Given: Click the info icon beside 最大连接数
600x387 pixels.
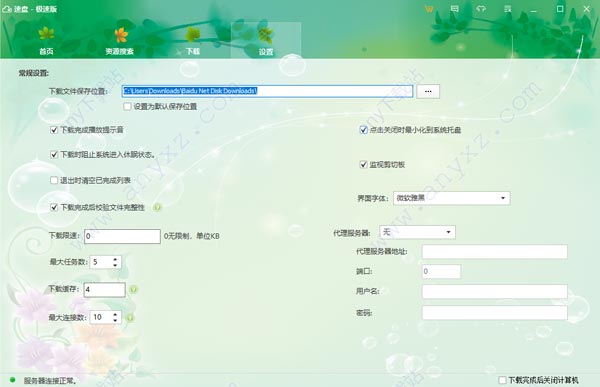Looking at the screenshot, I should click(130, 318).
